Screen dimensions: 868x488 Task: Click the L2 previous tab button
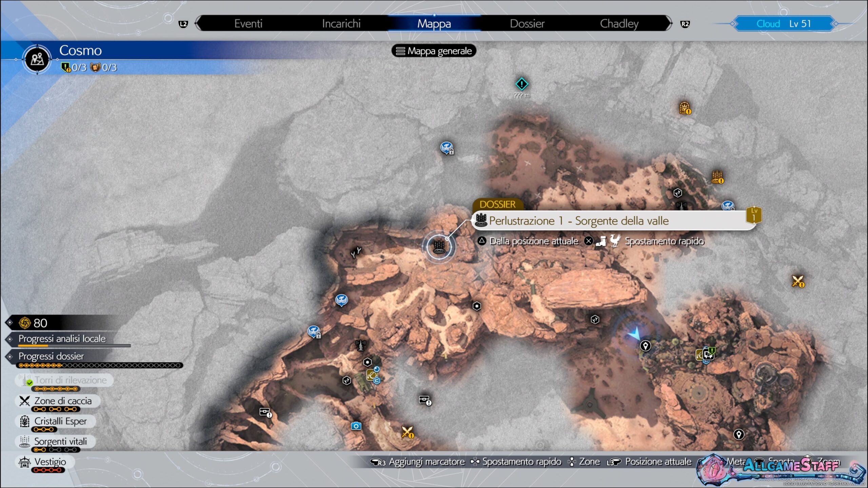point(183,24)
